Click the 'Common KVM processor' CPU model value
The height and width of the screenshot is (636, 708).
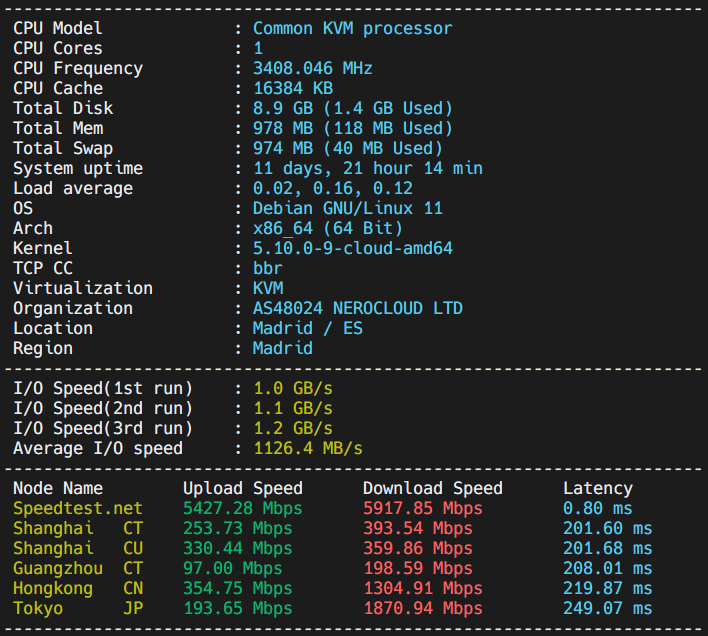tap(352, 28)
